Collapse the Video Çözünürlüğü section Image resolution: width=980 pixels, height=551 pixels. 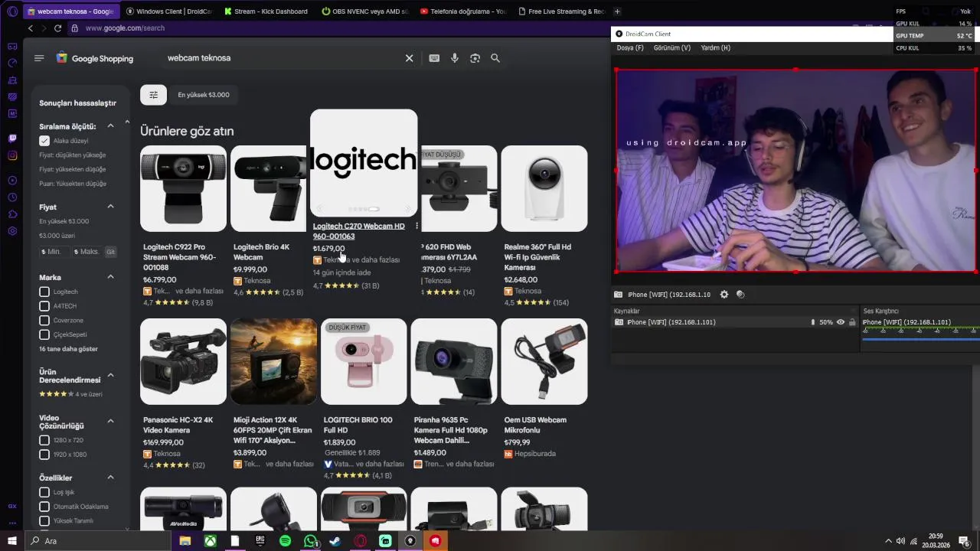pos(110,421)
